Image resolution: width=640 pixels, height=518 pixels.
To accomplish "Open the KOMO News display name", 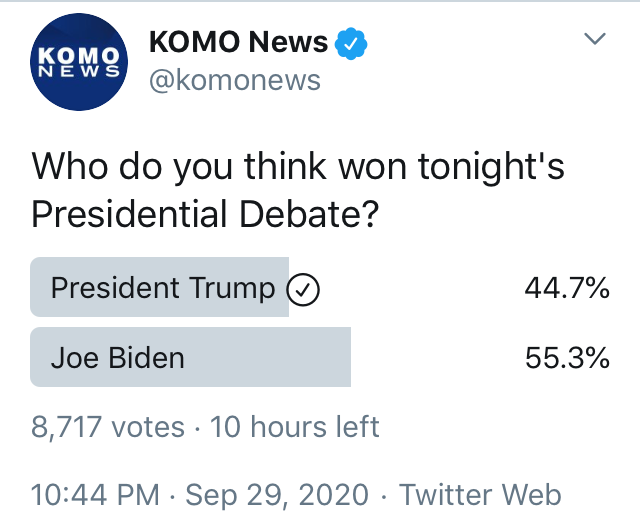I will click(238, 42).
